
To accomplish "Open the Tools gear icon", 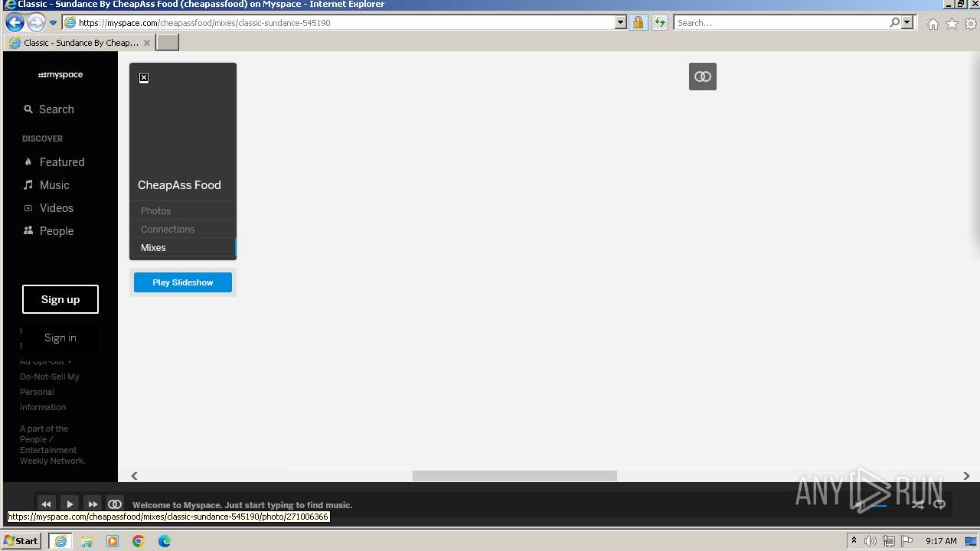I will pyautogui.click(x=971, y=24).
